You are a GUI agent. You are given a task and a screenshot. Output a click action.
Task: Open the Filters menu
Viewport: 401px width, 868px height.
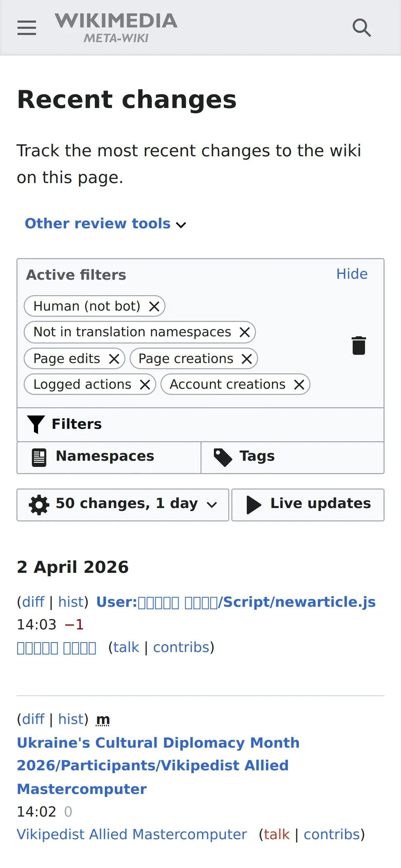[x=200, y=424]
